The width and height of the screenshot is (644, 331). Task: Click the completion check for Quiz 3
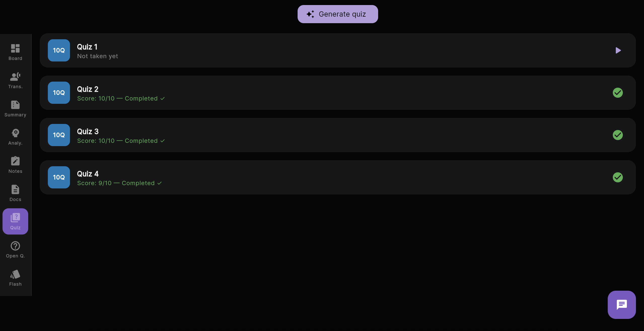pyautogui.click(x=618, y=135)
